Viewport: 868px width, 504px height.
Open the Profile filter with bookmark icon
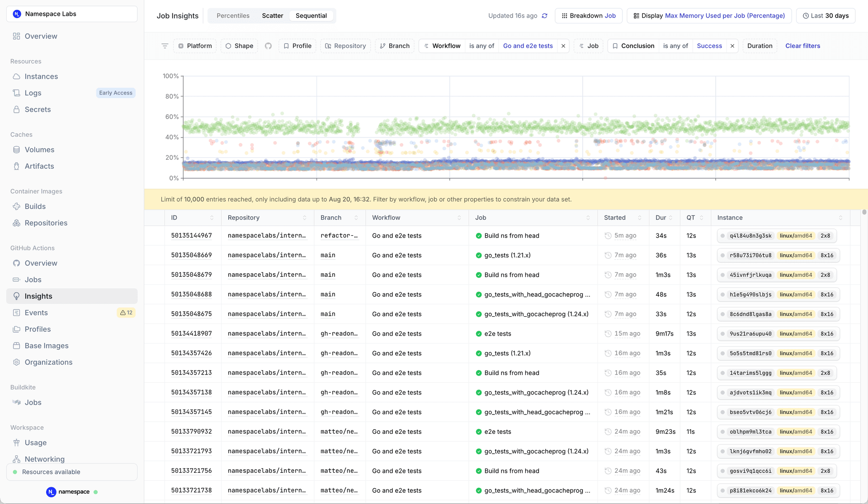[x=297, y=46]
